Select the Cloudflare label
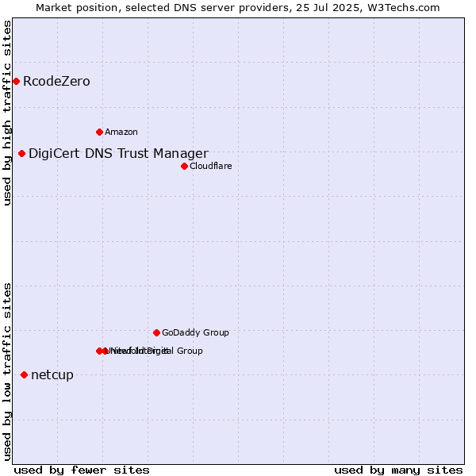This screenshot has height=476, width=476. [211, 166]
